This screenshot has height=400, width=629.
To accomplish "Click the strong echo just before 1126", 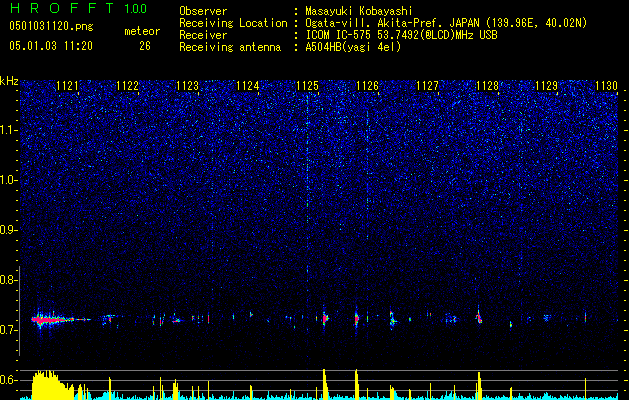I will (x=356, y=319).
